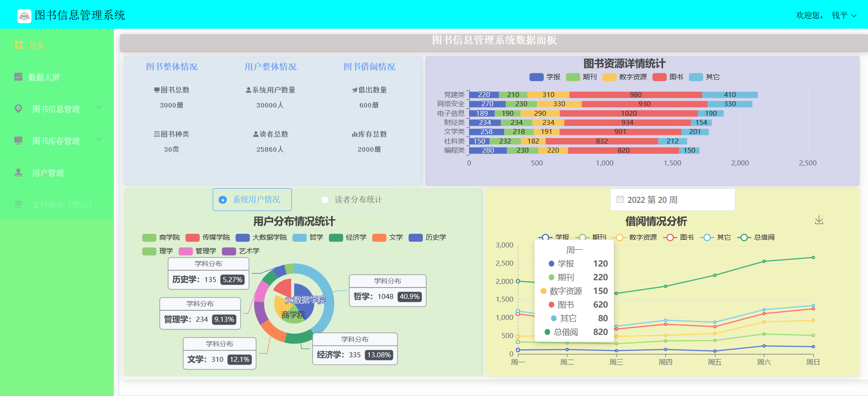Open 首页 menu item
Viewport: 868px width, 396px height.
click(x=57, y=45)
